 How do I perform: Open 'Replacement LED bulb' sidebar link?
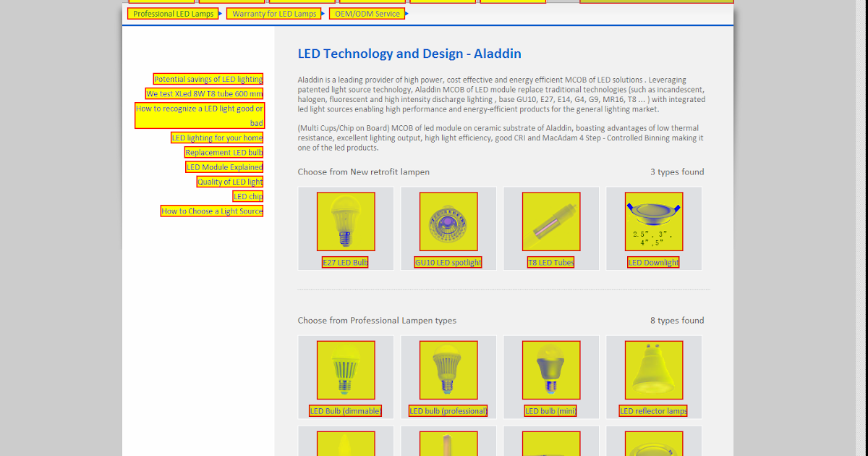[x=224, y=152]
